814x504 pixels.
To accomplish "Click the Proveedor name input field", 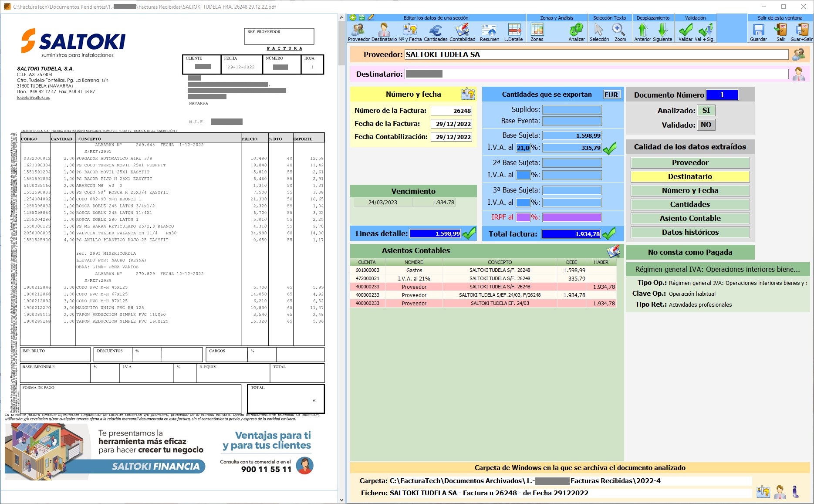I will pyautogui.click(x=596, y=54).
